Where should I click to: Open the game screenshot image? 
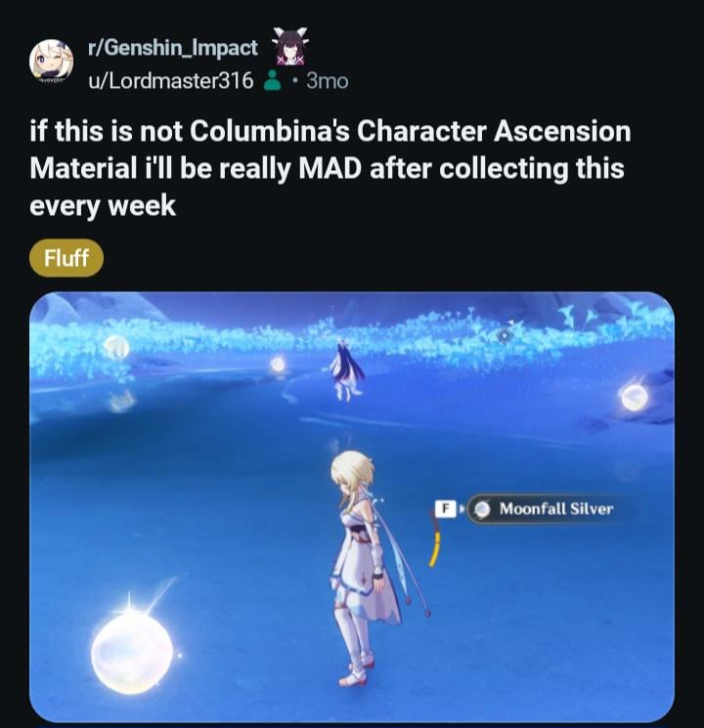click(352, 506)
